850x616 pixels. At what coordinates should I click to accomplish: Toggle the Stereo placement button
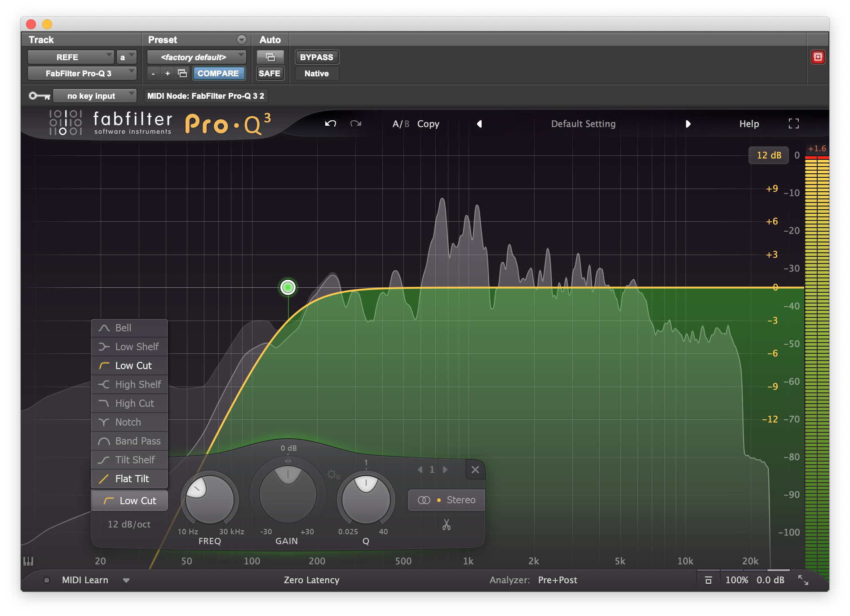446,500
